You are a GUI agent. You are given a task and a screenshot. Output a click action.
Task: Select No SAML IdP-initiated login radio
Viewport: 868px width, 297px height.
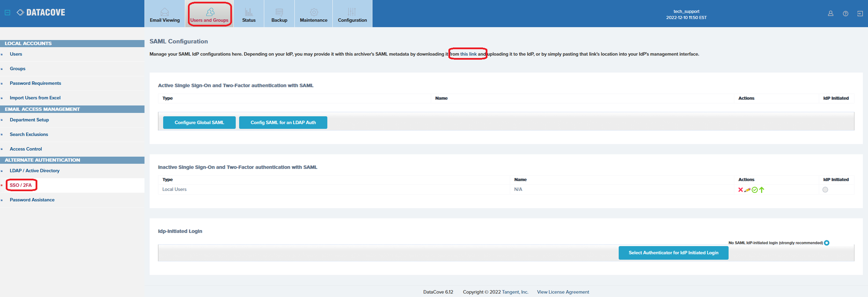pos(827,243)
